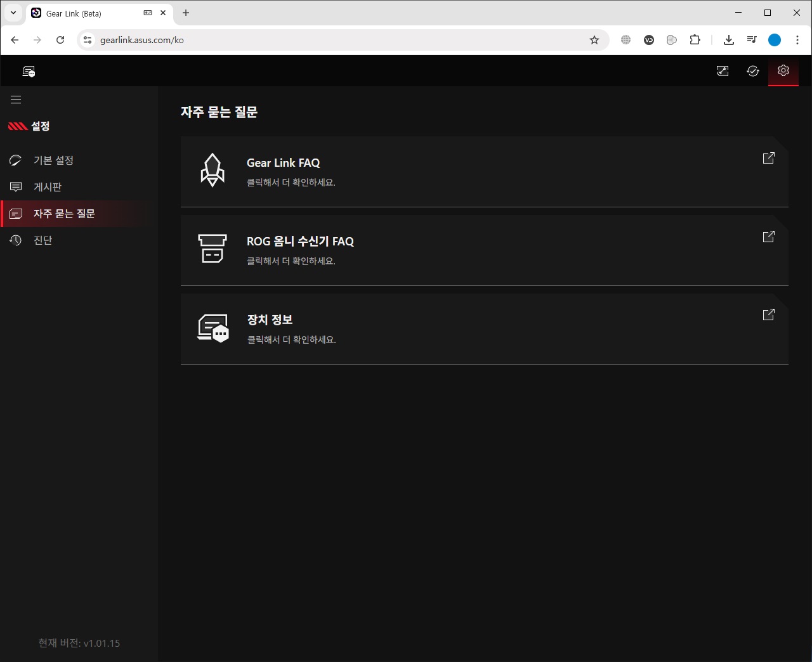Click the receiver icon of ROG 옴니 수신기 FAQ
812x662 pixels.
(213, 249)
